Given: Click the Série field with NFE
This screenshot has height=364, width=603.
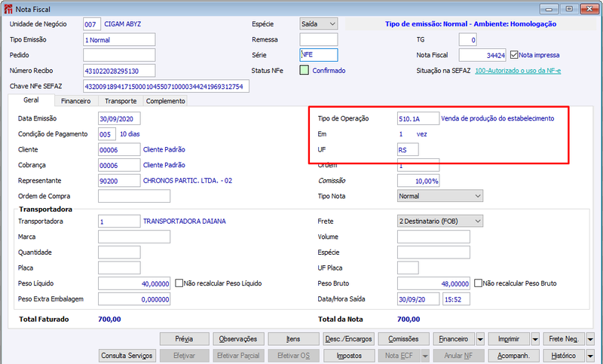Looking at the screenshot, I should point(319,54).
